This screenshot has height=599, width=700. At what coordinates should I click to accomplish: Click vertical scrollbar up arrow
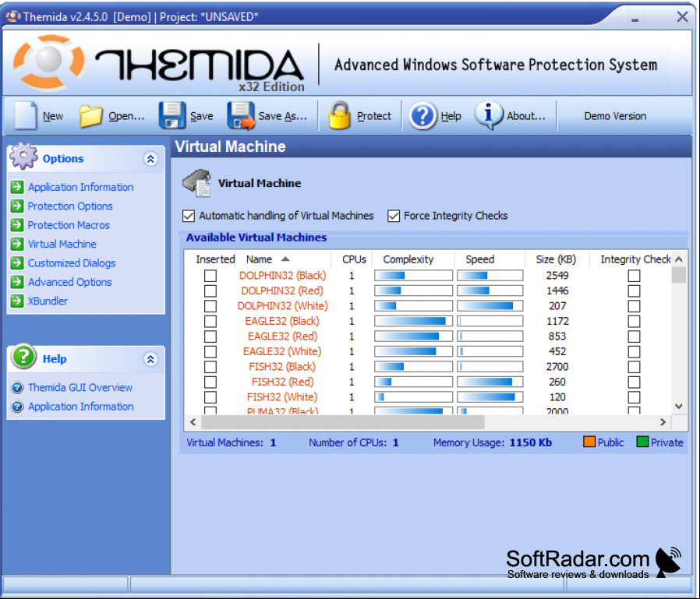point(679,259)
